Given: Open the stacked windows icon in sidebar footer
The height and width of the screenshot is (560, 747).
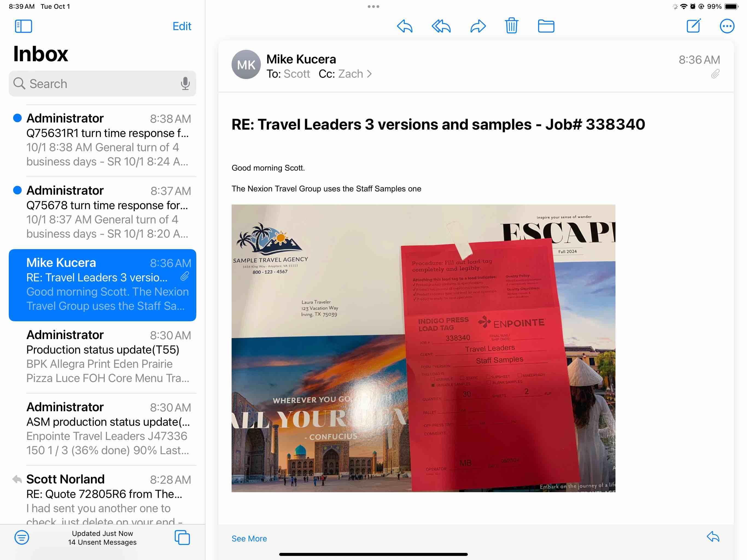Looking at the screenshot, I should 182,537.
